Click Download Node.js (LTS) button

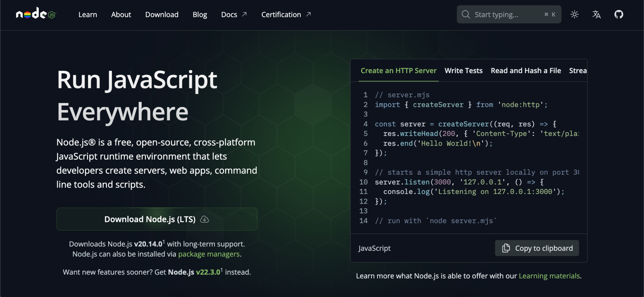pos(157,219)
